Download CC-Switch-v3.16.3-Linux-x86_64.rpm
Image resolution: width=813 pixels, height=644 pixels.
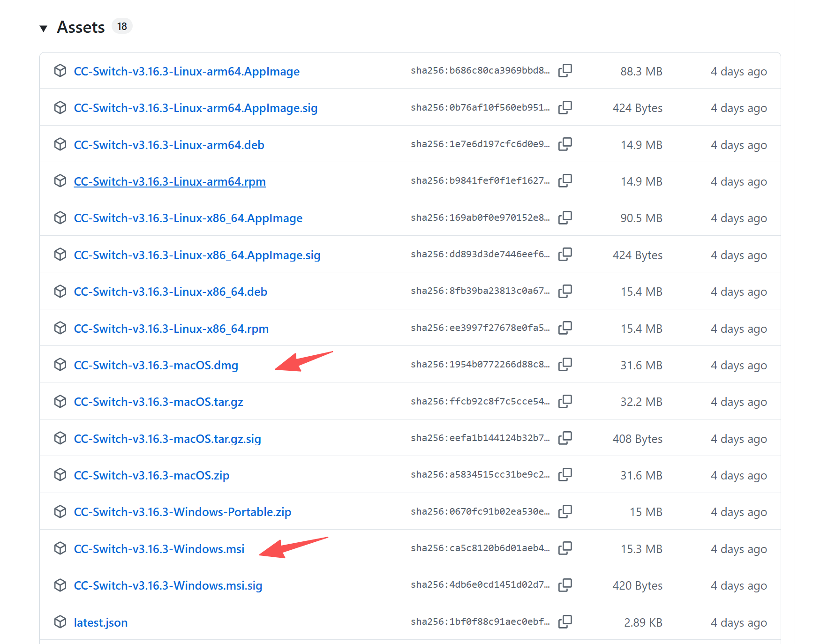(x=171, y=329)
